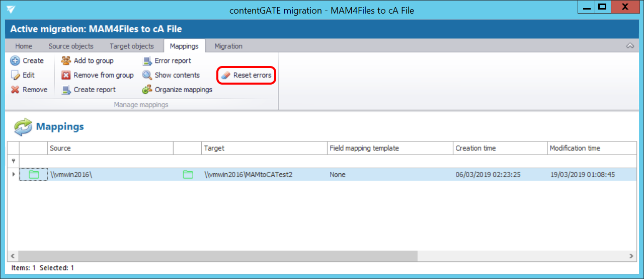Click the Reset errors eraser icon
Viewport: 644px width, 279px height.
pos(225,75)
